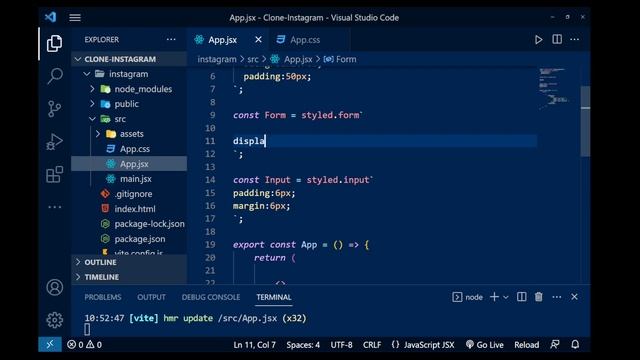Open the Accounts menu icon
This screenshot has width=640, height=360.
click(54, 287)
